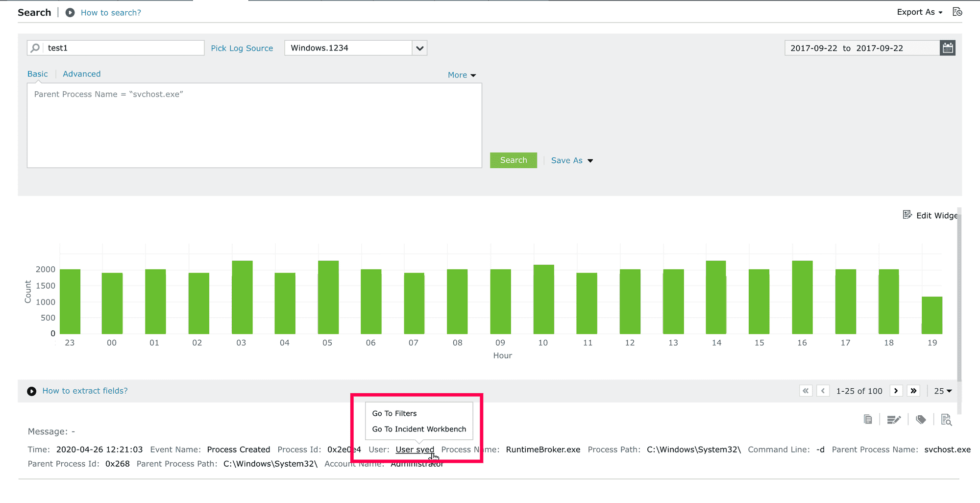The width and height of the screenshot is (980, 503).
Task: Click the play icon beside How to extract fields
Action: click(x=32, y=391)
